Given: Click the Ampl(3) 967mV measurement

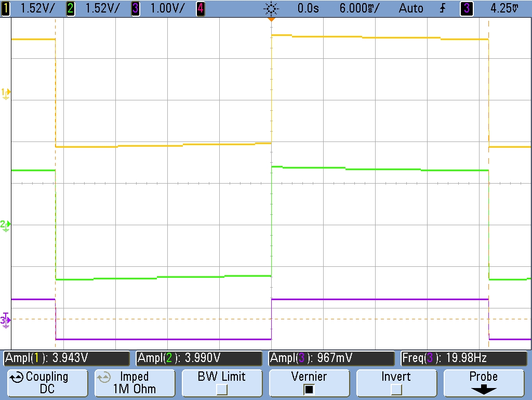Looking at the screenshot, I should pyautogui.click(x=332, y=358).
